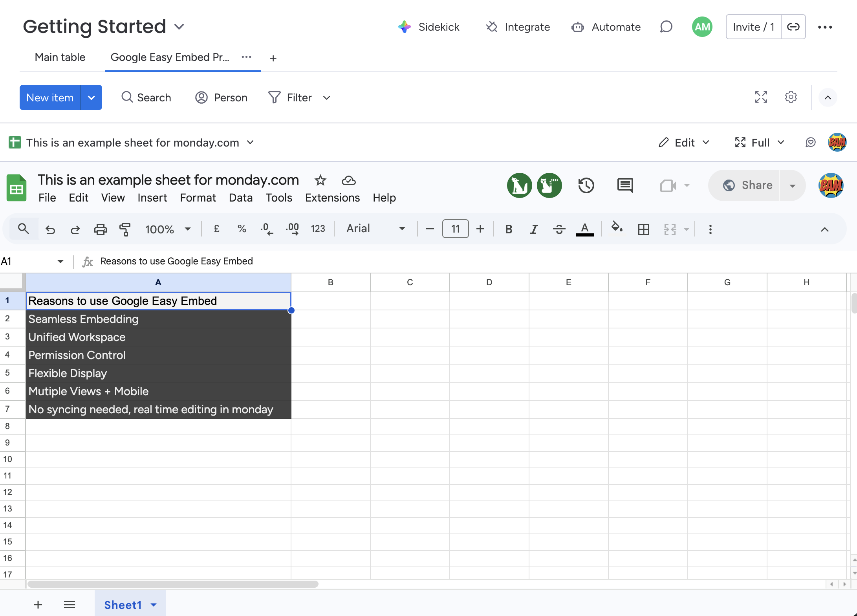Viewport: 857px width, 616px height.
Task: Star the example sheet document
Action: pyautogui.click(x=320, y=180)
